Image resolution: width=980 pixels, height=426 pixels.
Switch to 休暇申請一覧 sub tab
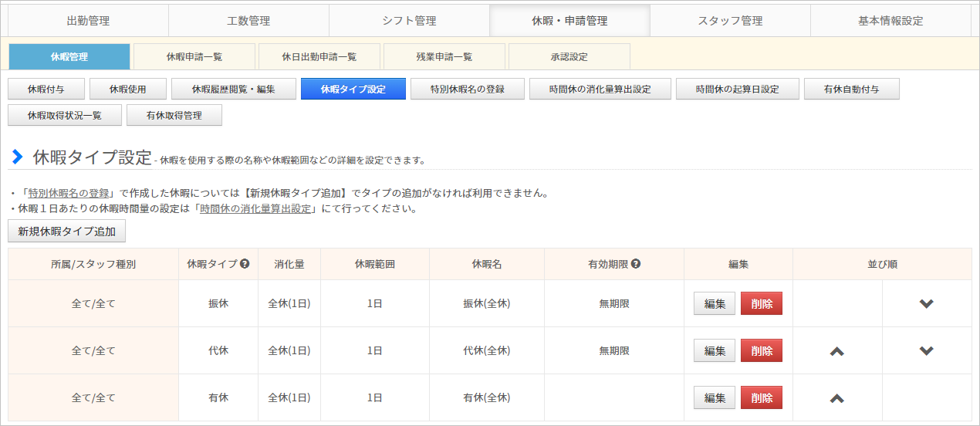[x=194, y=56]
